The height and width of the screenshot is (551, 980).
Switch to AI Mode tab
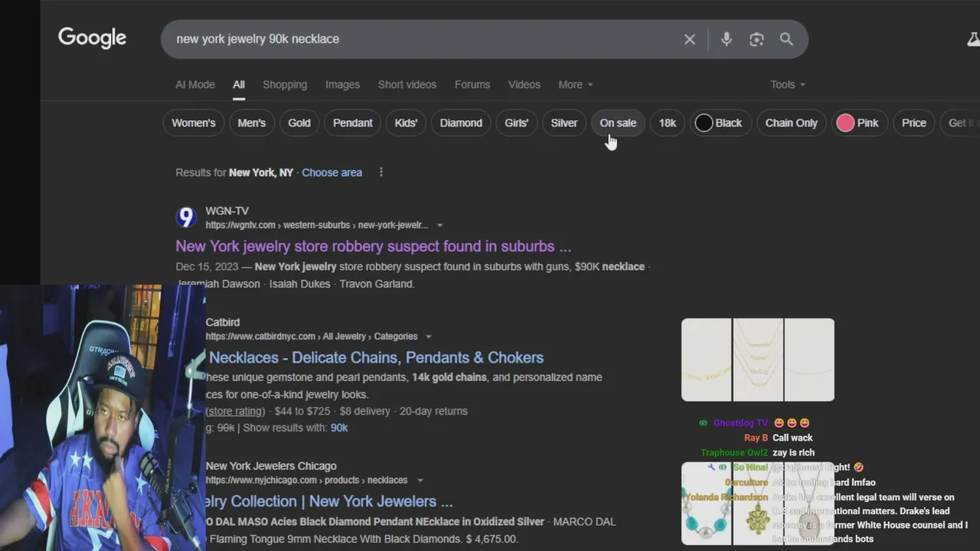pos(195,84)
